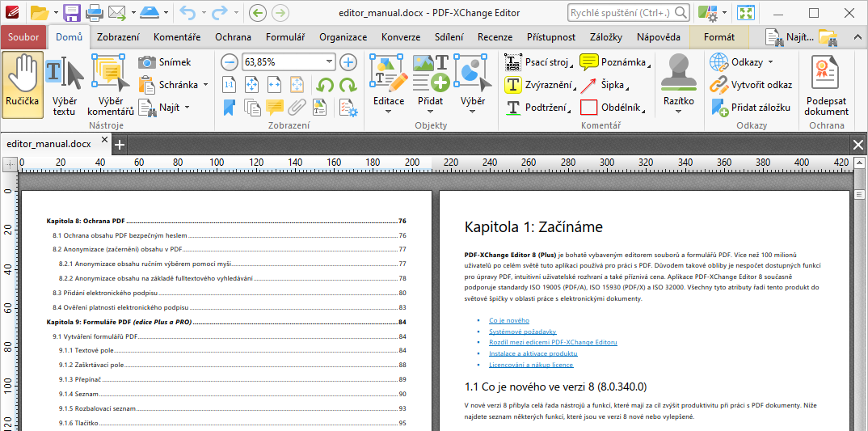
Task: Choose the Psací stroj typewriter tool
Action: coord(539,62)
